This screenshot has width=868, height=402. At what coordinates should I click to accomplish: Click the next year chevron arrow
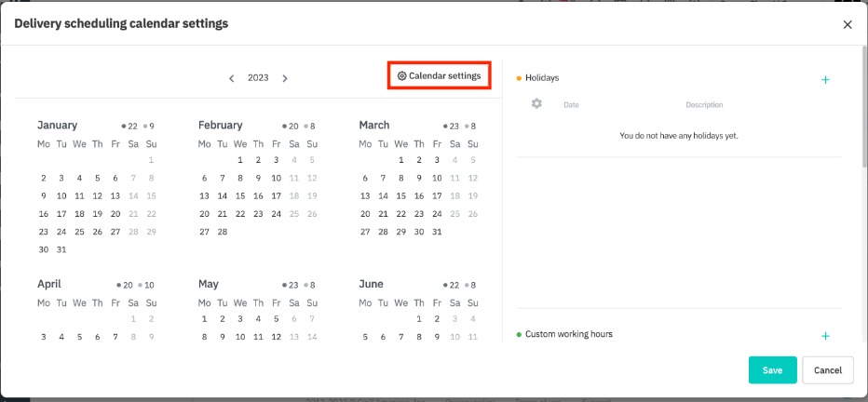pos(285,78)
